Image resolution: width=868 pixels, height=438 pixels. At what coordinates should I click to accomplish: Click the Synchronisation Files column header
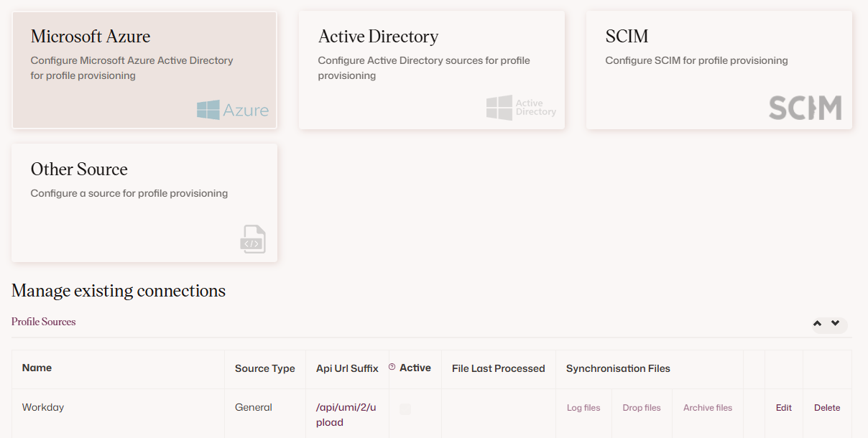(618, 368)
